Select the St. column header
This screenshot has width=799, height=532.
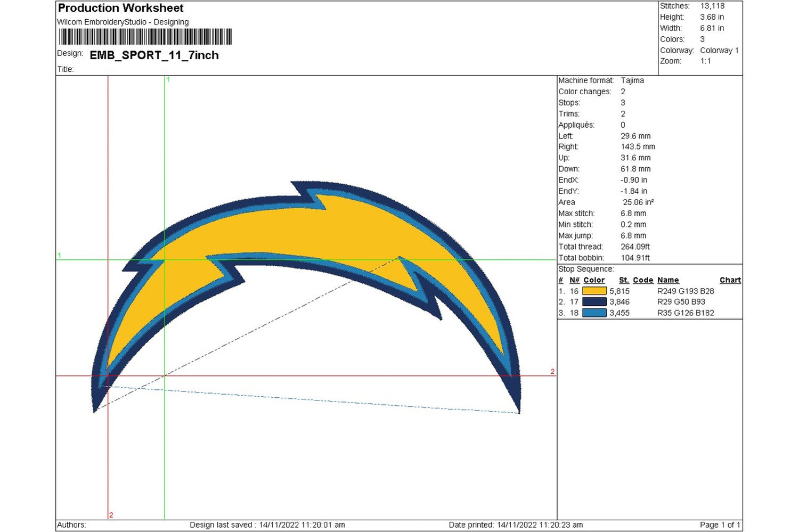623,280
